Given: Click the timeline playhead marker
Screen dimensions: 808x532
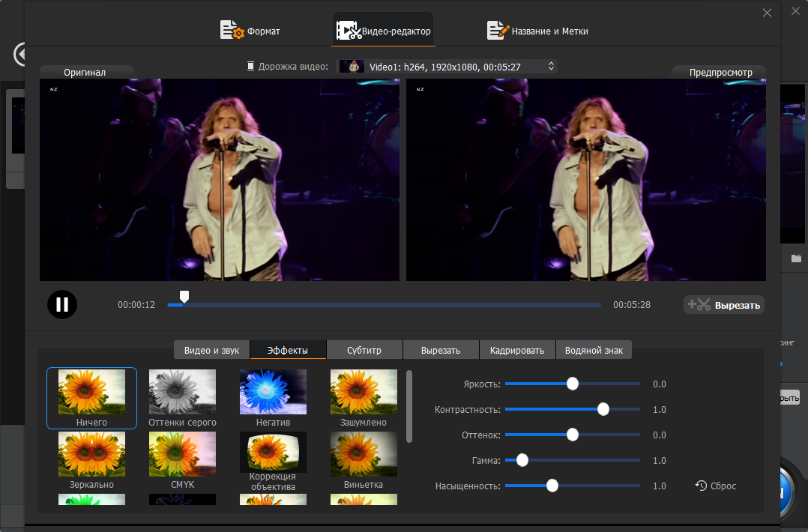Looking at the screenshot, I should (184, 296).
